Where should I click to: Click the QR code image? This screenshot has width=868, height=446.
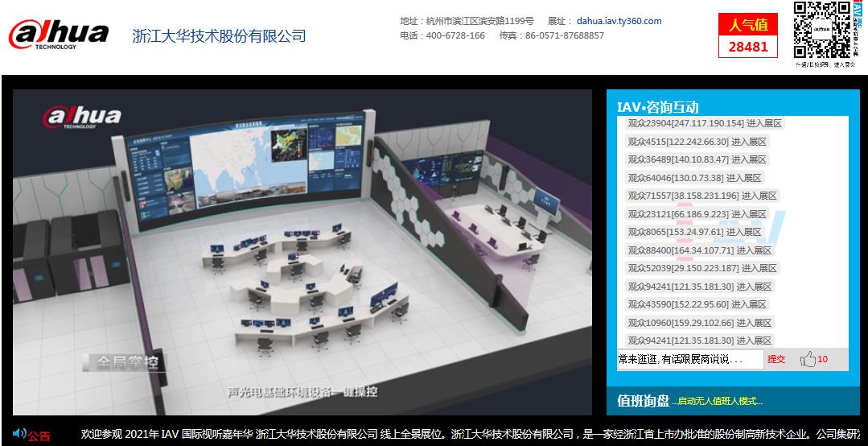(821, 30)
